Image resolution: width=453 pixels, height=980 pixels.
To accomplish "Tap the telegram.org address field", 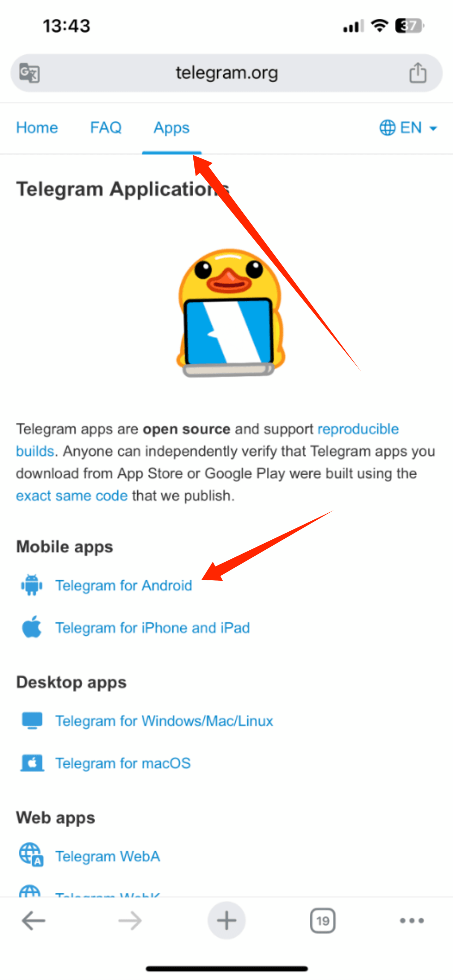I will click(227, 73).
